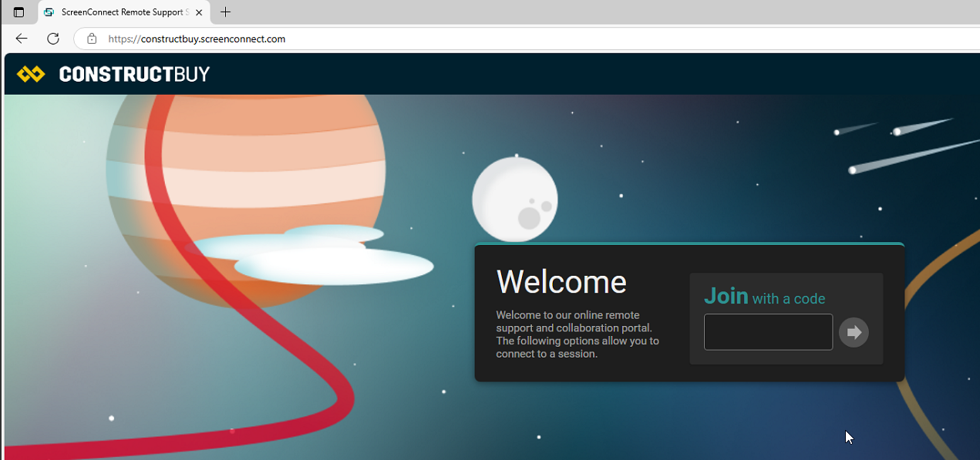
Task: Close the ScreenConnect Remote Support tab
Action: pyautogui.click(x=199, y=12)
